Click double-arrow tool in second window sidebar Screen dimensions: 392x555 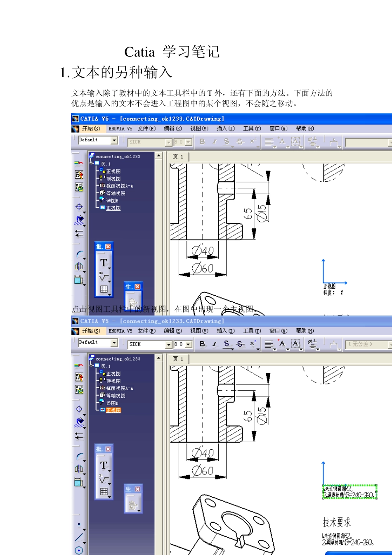tap(79, 436)
